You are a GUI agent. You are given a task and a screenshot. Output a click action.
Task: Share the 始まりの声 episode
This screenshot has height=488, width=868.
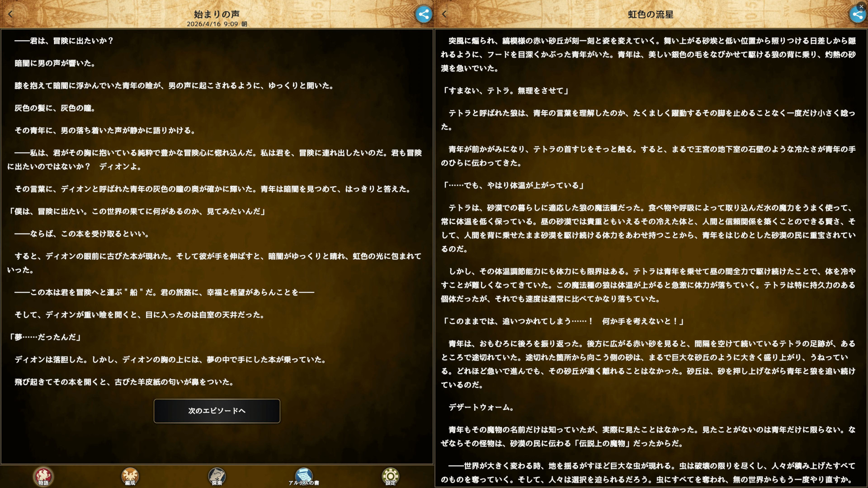click(424, 14)
